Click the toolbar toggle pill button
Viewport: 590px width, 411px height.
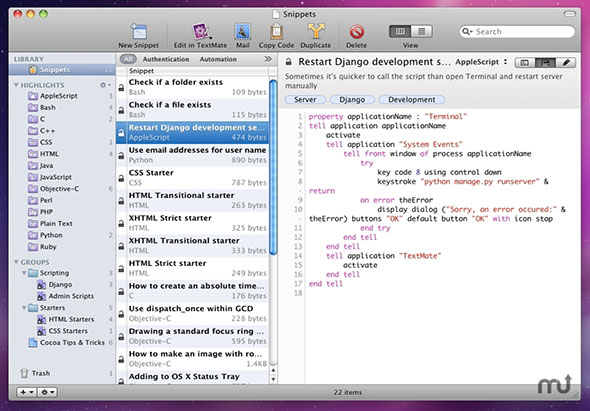570,14
